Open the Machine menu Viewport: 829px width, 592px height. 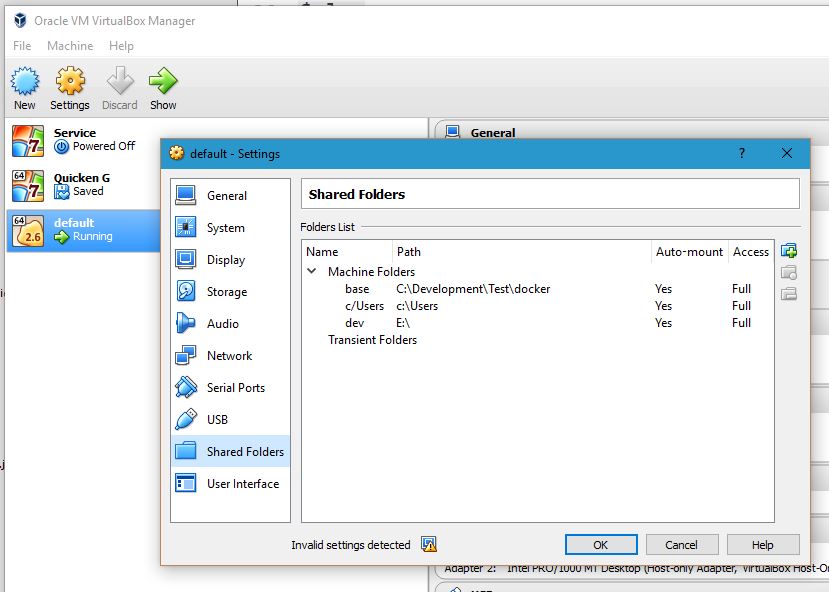tap(70, 46)
